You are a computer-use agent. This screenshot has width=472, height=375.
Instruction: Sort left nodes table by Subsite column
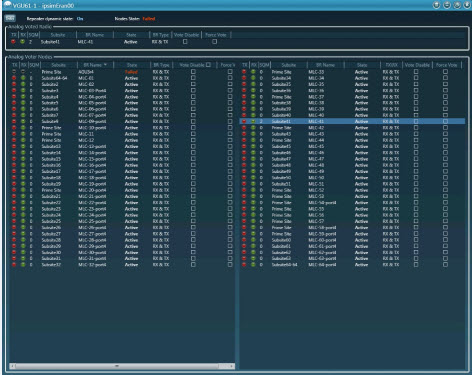[58, 65]
